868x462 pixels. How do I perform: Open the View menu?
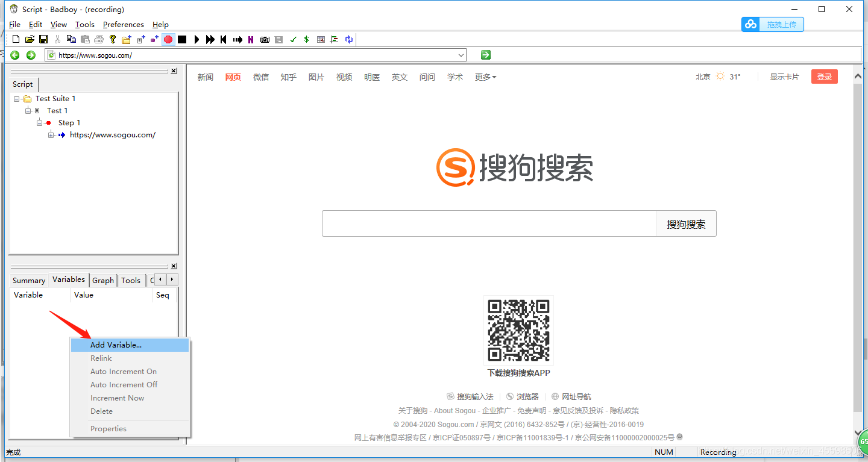coord(58,24)
